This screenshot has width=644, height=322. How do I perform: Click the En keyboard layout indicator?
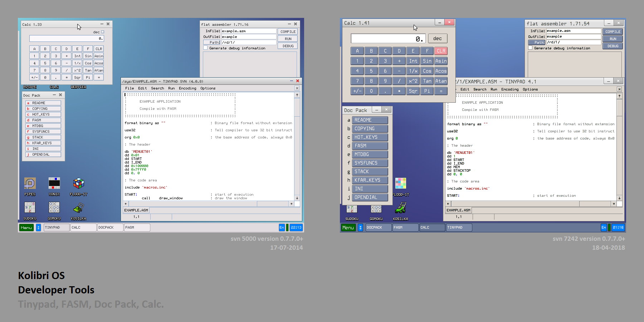[282, 227]
